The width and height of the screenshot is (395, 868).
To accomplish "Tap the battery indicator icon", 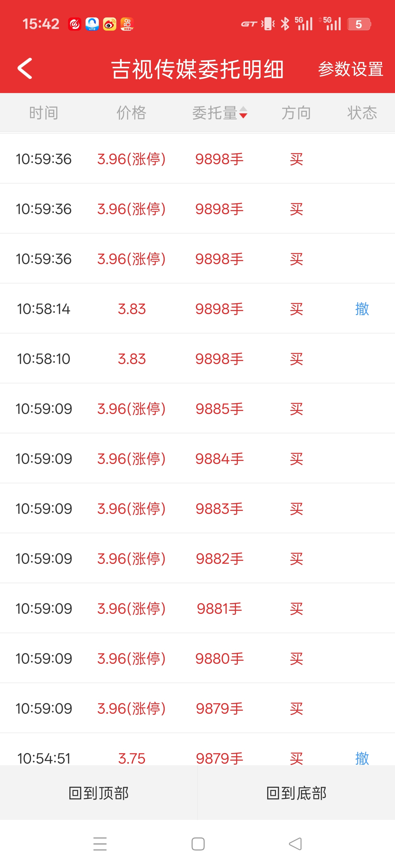I will (359, 24).
